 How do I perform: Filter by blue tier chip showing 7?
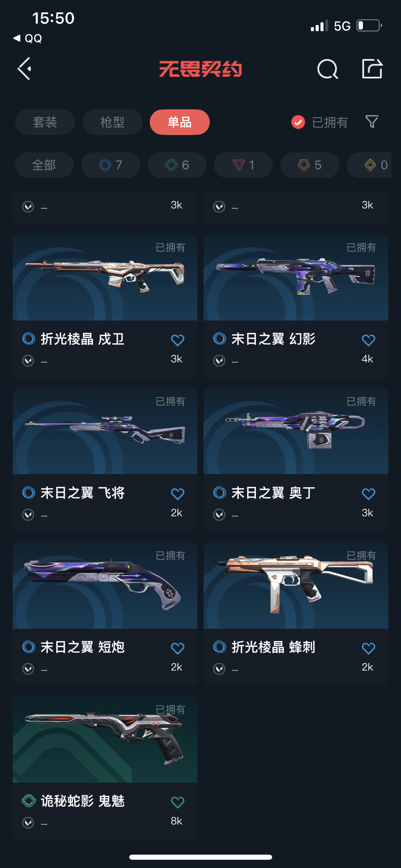tap(111, 165)
